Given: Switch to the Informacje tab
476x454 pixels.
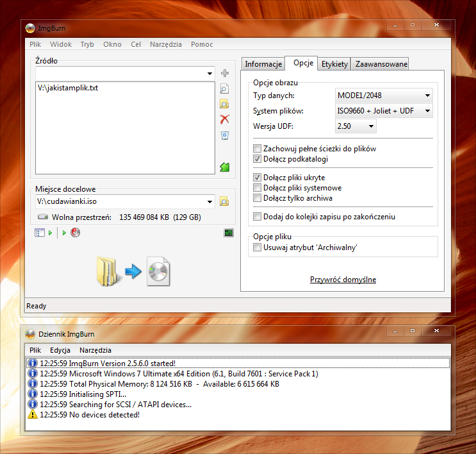Looking at the screenshot, I should pos(263,64).
